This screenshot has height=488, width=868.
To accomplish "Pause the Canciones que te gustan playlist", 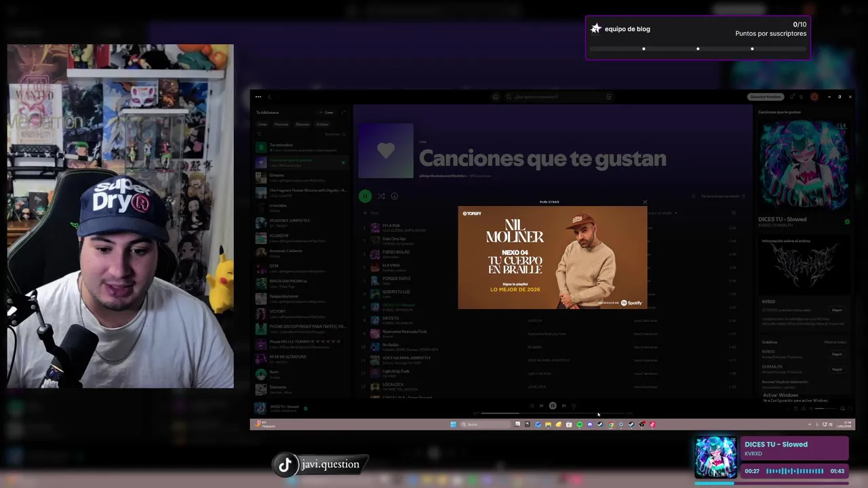I will tap(365, 196).
